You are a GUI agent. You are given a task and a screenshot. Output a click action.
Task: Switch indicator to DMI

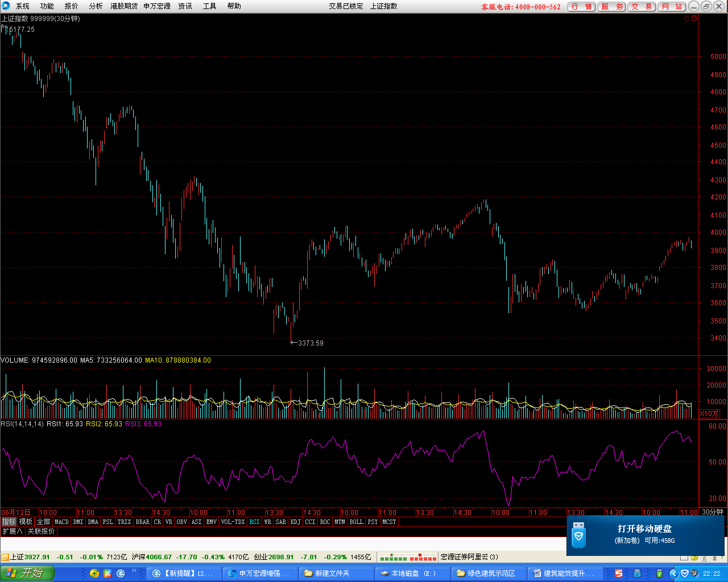pos(78,522)
